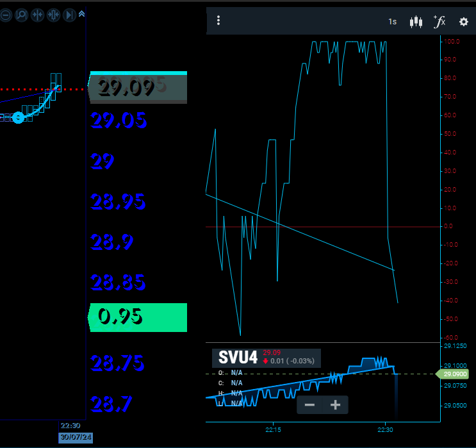Open candlestick chart type selector
The image size is (476, 448).
[416, 22]
